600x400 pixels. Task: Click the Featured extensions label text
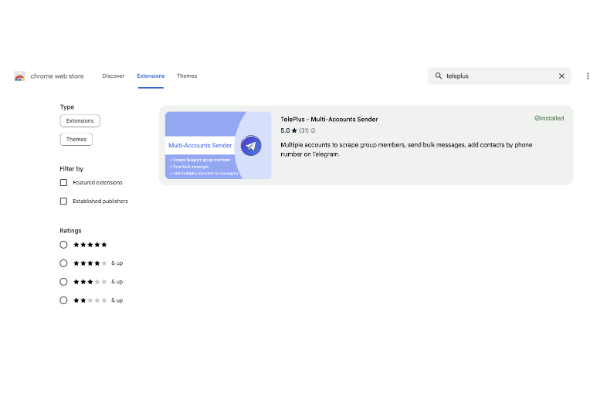[98, 183]
